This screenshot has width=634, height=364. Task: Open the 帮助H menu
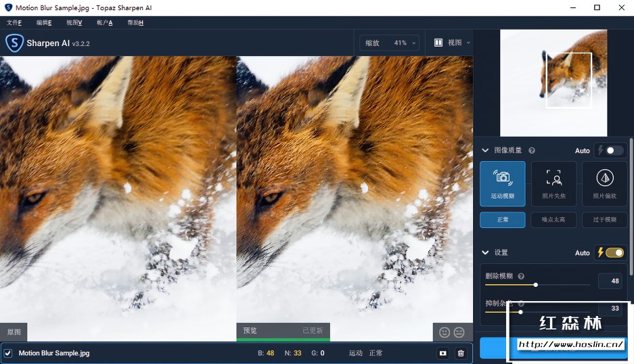coord(135,22)
